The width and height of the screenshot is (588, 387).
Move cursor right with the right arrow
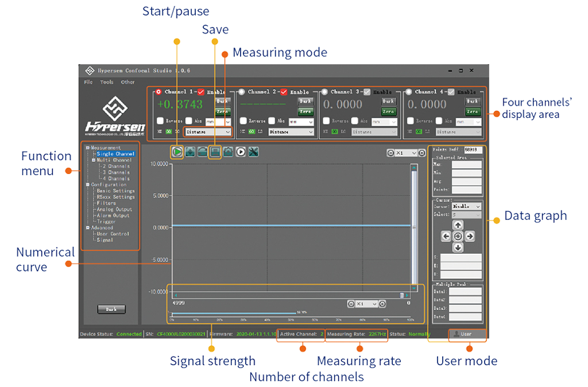click(x=470, y=236)
